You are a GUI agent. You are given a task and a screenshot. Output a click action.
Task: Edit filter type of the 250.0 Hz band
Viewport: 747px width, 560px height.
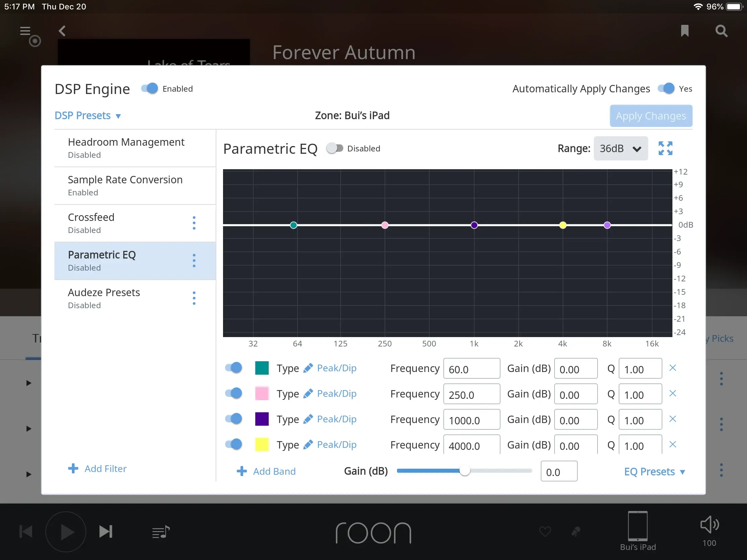point(330,393)
